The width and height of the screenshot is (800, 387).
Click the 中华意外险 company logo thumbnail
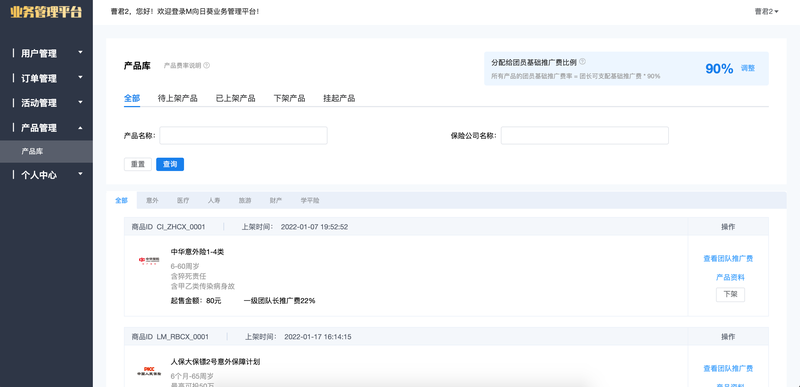[x=149, y=261]
